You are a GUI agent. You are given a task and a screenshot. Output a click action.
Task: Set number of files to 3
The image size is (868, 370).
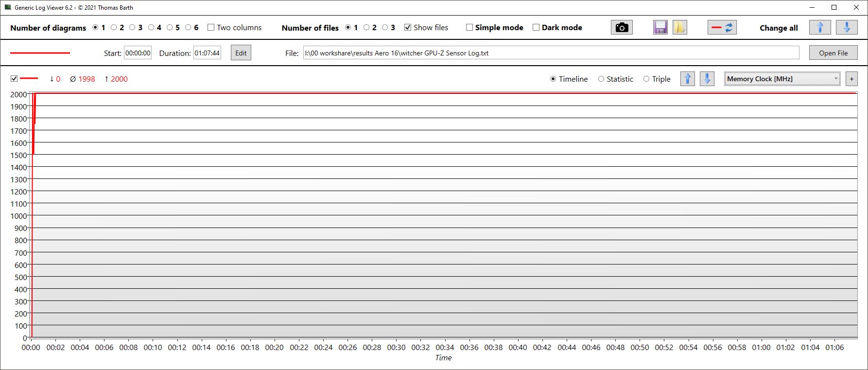[x=385, y=28]
